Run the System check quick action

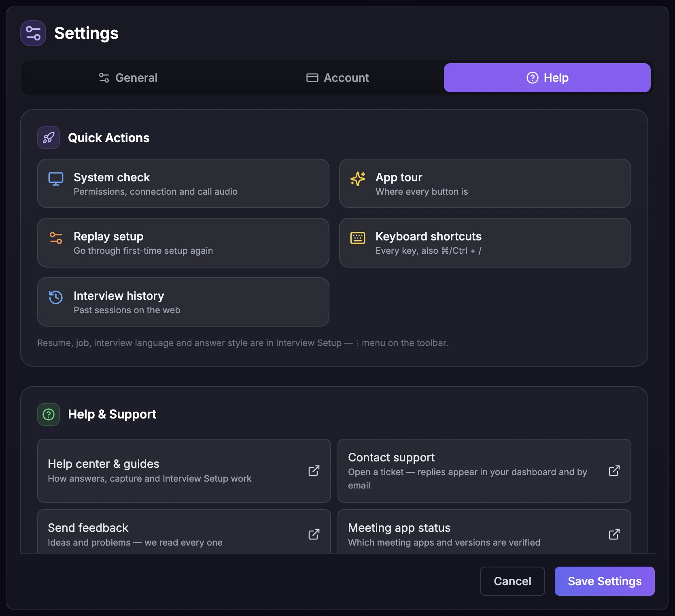tap(183, 183)
